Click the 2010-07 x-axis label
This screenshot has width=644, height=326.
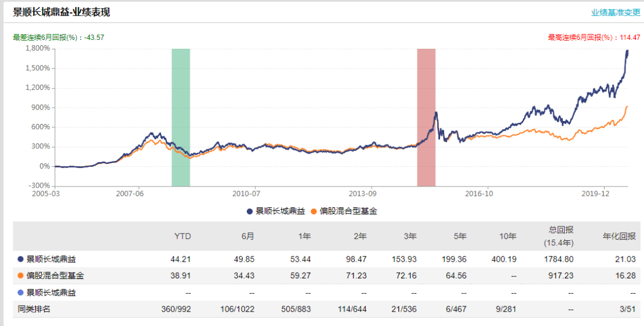click(x=246, y=193)
